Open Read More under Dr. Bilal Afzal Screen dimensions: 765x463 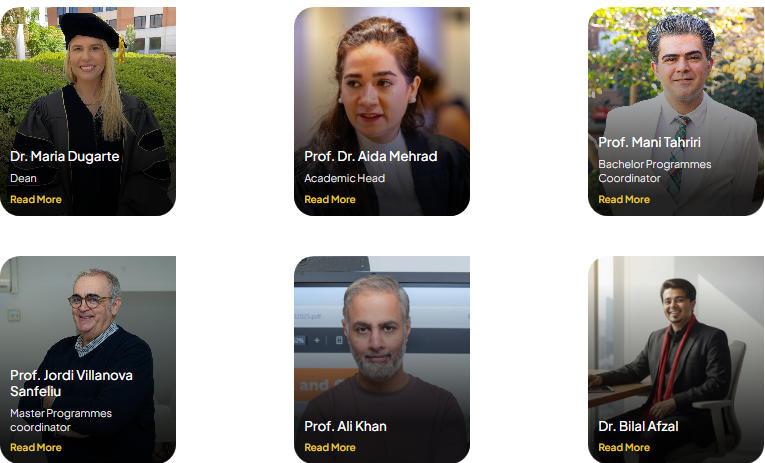point(624,447)
